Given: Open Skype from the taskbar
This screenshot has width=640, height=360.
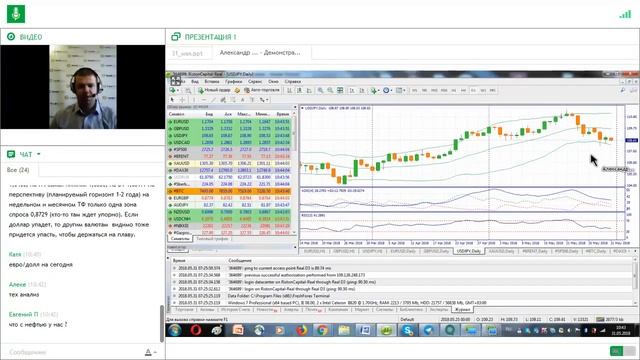Looking at the screenshot, I should pos(407,330).
